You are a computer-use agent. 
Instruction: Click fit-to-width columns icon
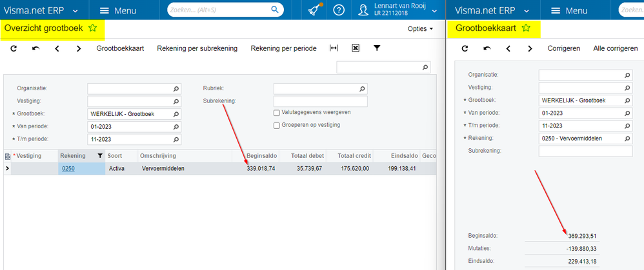[334, 48]
